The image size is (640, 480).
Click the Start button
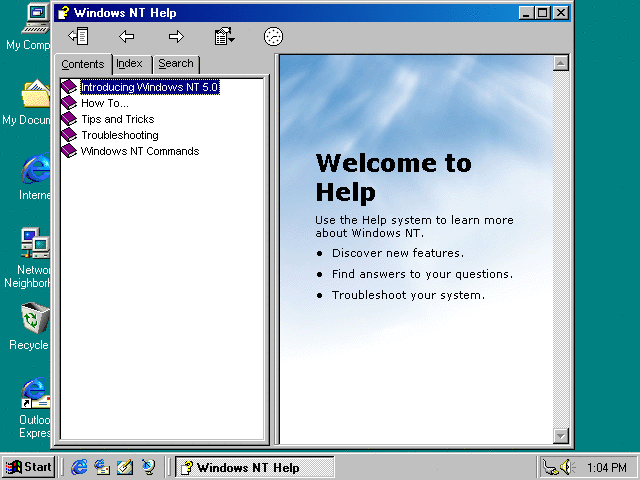click(28, 467)
